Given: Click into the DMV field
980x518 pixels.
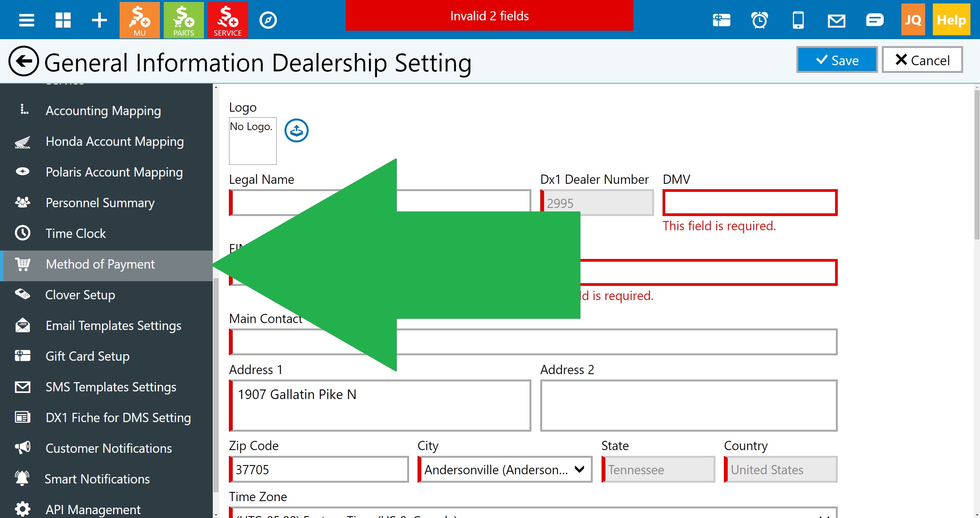Looking at the screenshot, I should [x=750, y=203].
